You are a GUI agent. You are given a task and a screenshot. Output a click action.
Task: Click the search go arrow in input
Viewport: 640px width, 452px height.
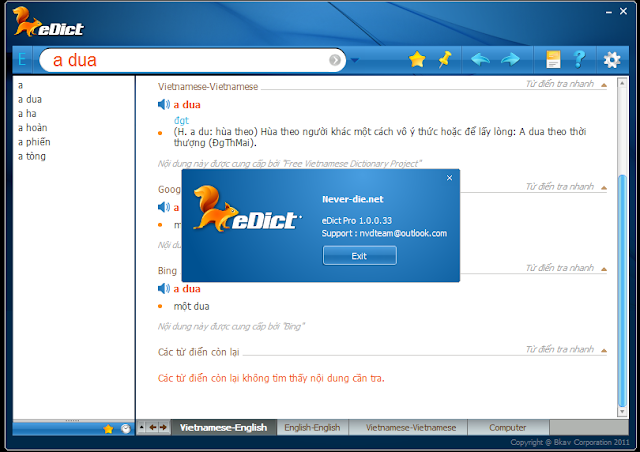pos(335,60)
